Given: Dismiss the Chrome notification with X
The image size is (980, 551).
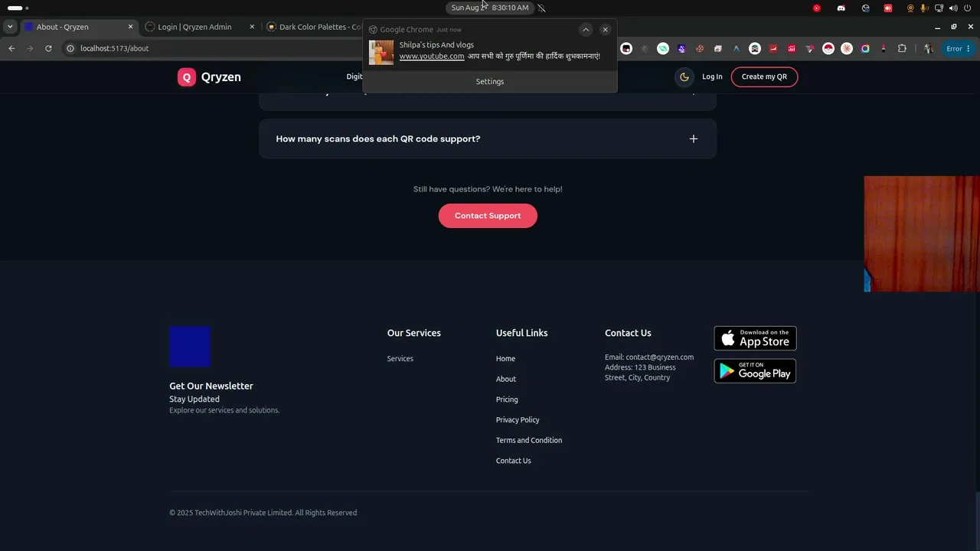Looking at the screenshot, I should pos(605,30).
